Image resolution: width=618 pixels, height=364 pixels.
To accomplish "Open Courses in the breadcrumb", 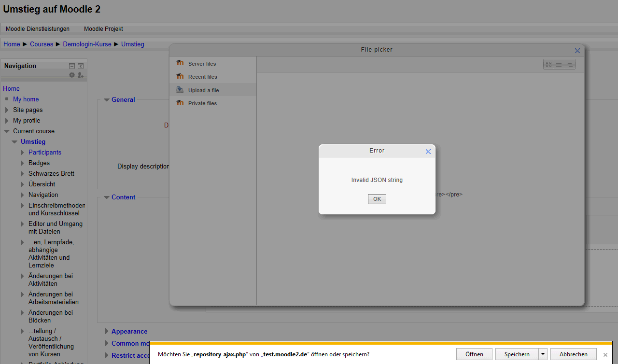I will tap(42, 44).
